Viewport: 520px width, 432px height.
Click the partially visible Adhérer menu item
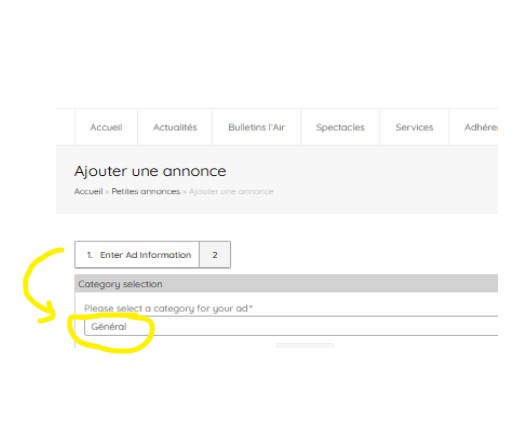click(x=481, y=127)
